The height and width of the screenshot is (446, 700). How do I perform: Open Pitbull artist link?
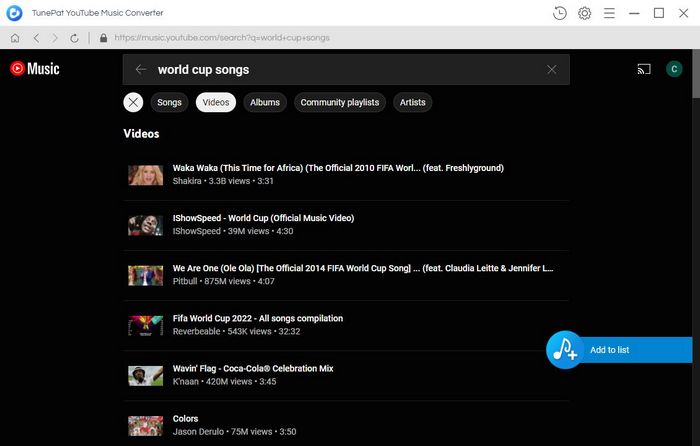(185, 281)
